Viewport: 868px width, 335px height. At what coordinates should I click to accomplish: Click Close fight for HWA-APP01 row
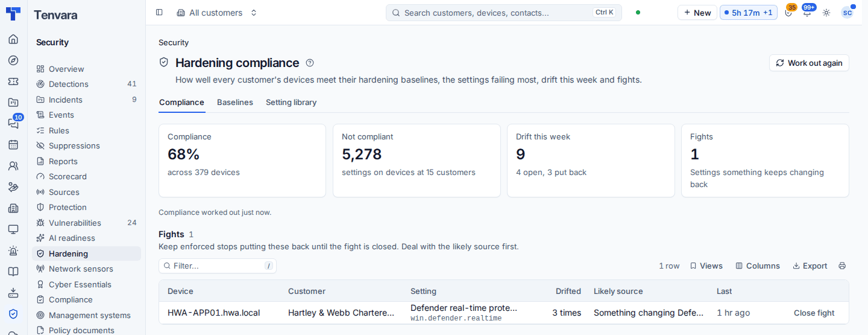(x=814, y=313)
